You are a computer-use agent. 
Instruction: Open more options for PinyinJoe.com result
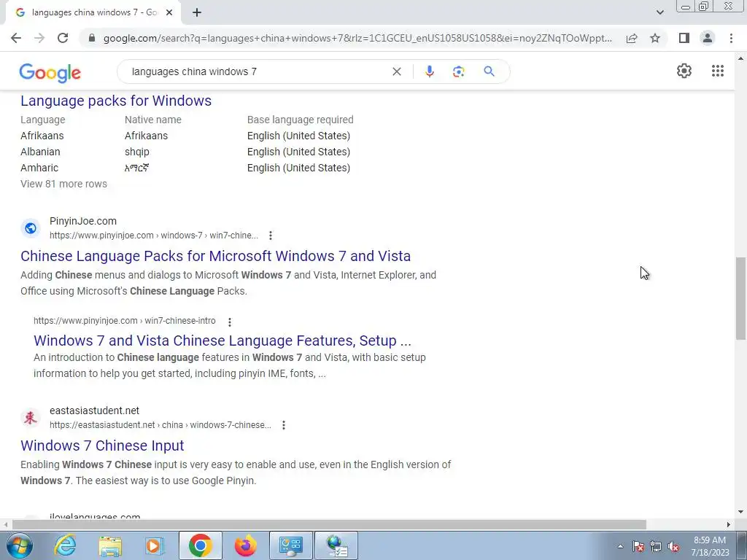coord(271,236)
